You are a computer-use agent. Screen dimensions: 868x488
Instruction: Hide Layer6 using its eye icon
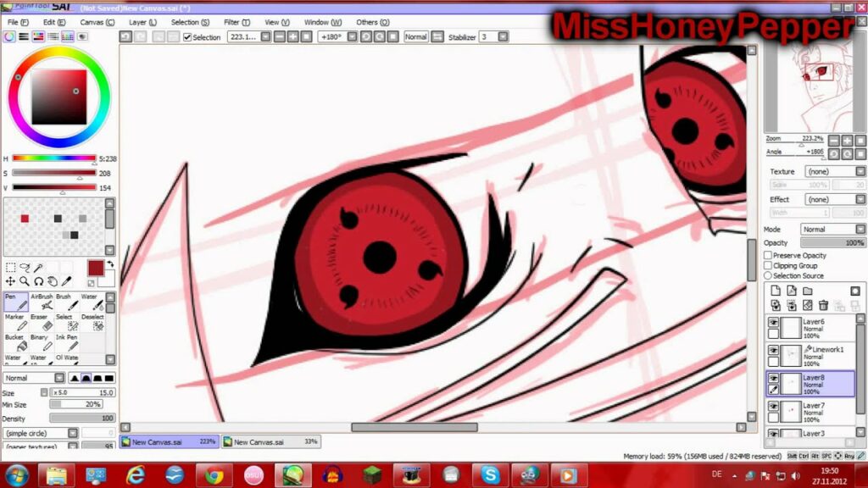[773, 323]
